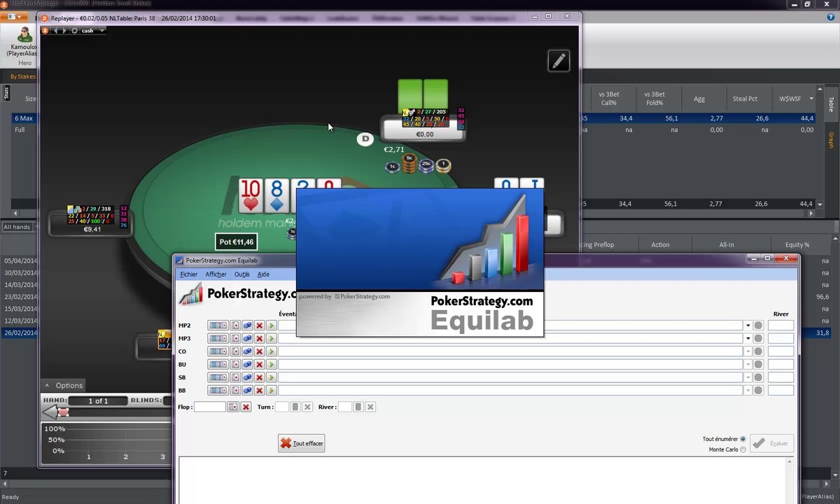Open the Afficher menu

click(216, 274)
